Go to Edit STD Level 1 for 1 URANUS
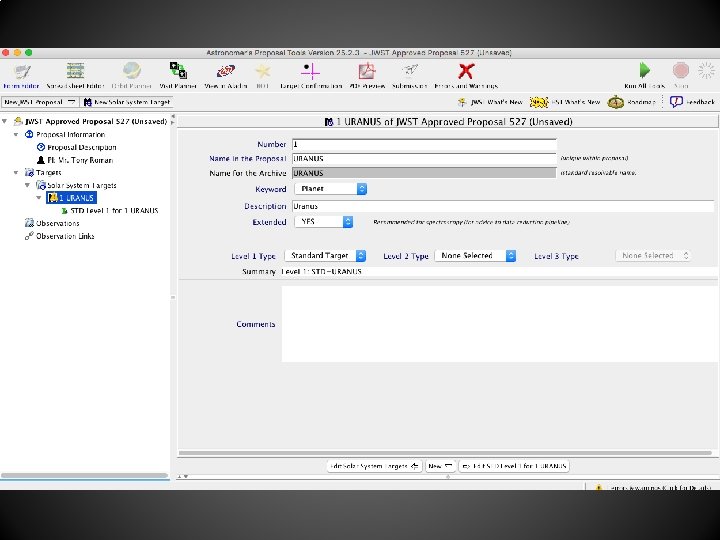The width and height of the screenshot is (720, 540). 514,466
